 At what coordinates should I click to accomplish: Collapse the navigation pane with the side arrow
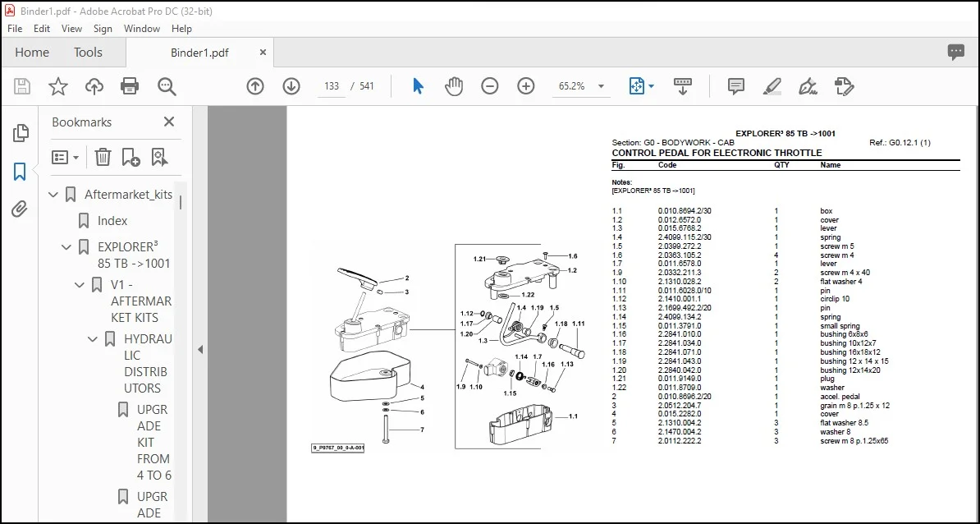200,350
